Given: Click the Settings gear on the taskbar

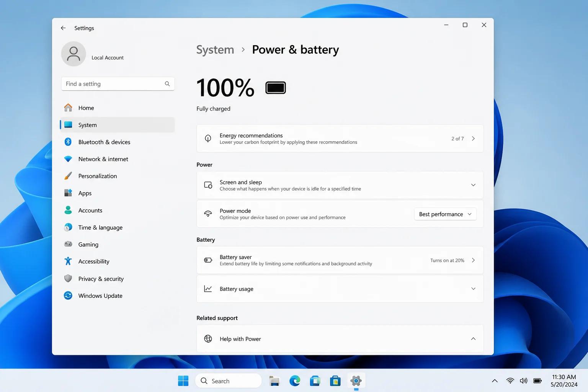Looking at the screenshot, I should point(356,381).
